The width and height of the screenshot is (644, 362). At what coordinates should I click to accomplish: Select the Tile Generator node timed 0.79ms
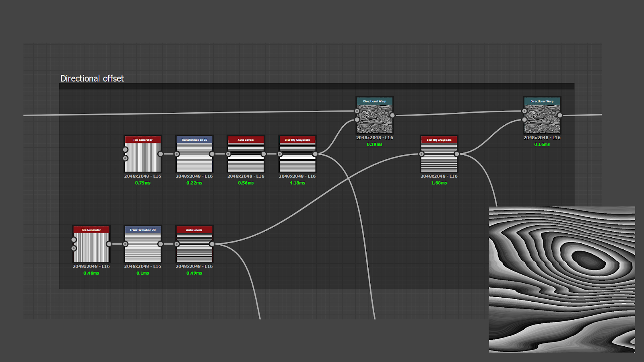[143, 154]
